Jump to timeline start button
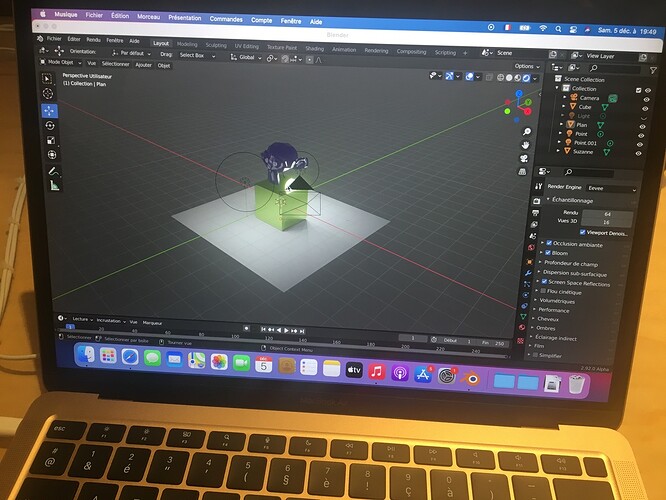666x500 pixels. pyautogui.click(x=263, y=329)
